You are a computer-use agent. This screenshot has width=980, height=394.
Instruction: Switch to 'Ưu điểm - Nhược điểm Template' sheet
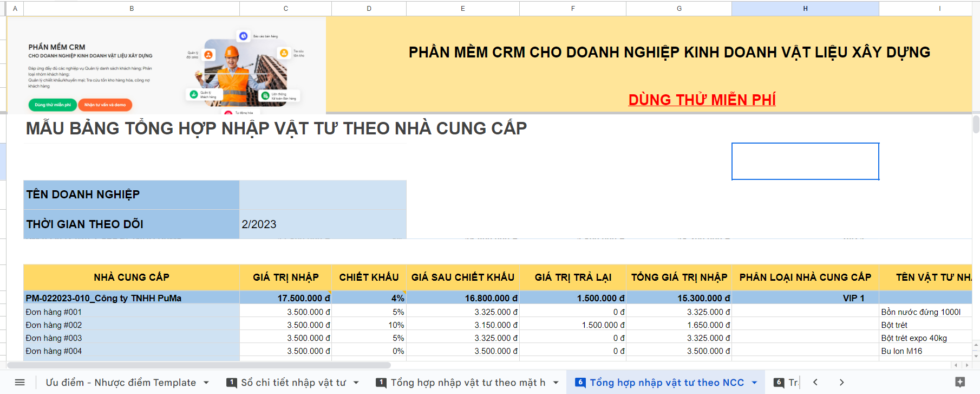pyautogui.click(x=121, y=383)
